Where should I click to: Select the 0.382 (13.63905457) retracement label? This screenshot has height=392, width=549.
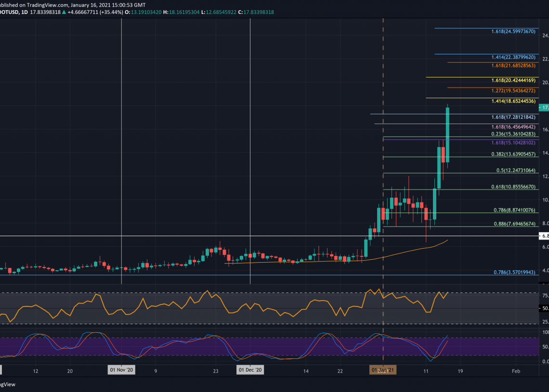click(x=513, y=154)
